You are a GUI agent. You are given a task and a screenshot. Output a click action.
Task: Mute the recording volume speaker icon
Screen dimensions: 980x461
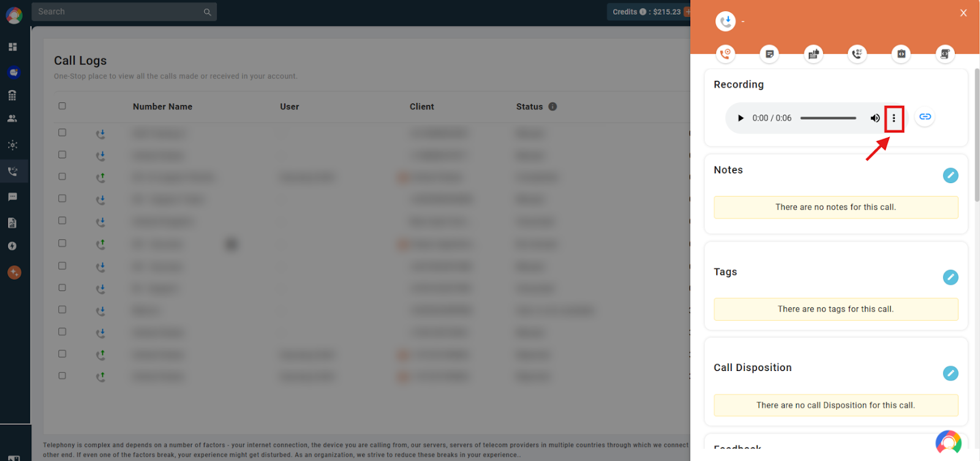pyautogui.click(x=875, y=118)
